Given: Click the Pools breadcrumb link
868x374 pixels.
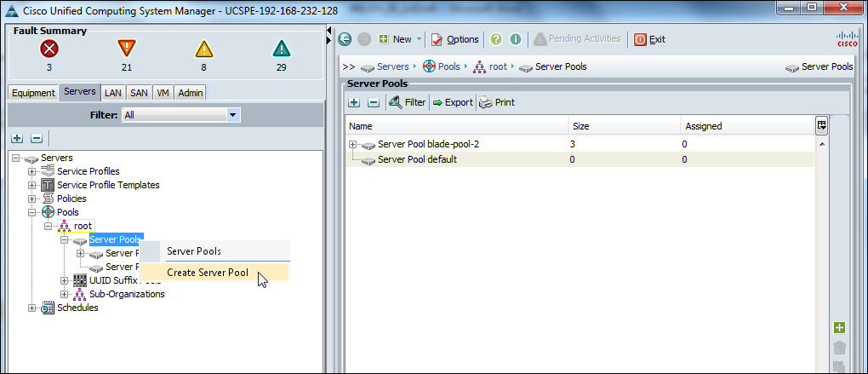Looking at the screenshot, I should click(449, 66).
